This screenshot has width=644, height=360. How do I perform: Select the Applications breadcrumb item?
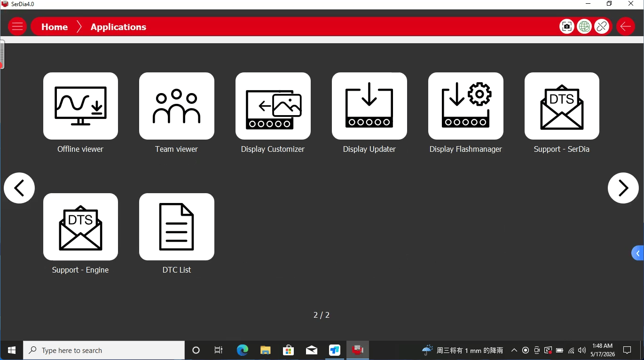(x=118, y=27)
